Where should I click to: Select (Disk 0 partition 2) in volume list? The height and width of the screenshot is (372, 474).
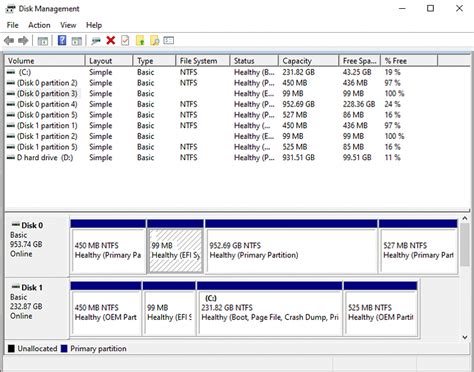pos(222,83)
